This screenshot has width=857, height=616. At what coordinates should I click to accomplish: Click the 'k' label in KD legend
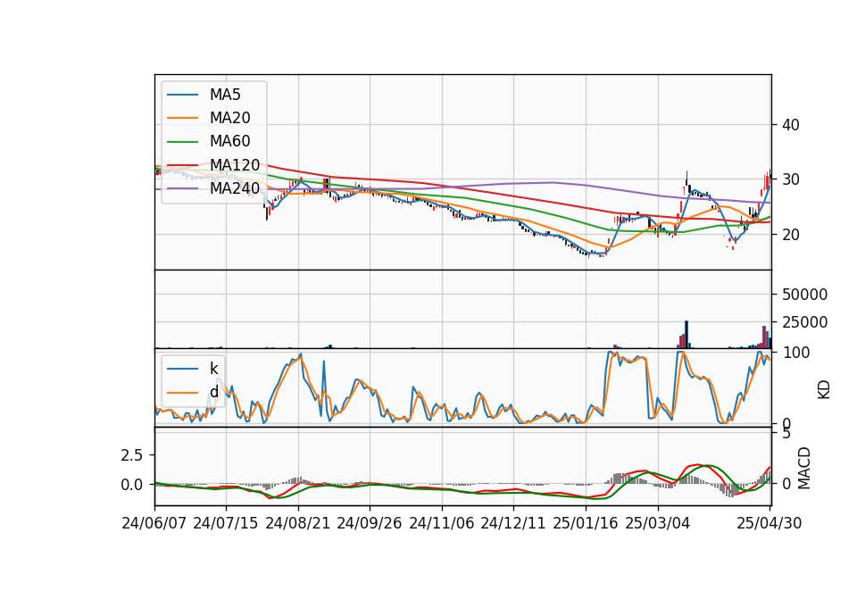pyautogui.click(x=213, y=369)
